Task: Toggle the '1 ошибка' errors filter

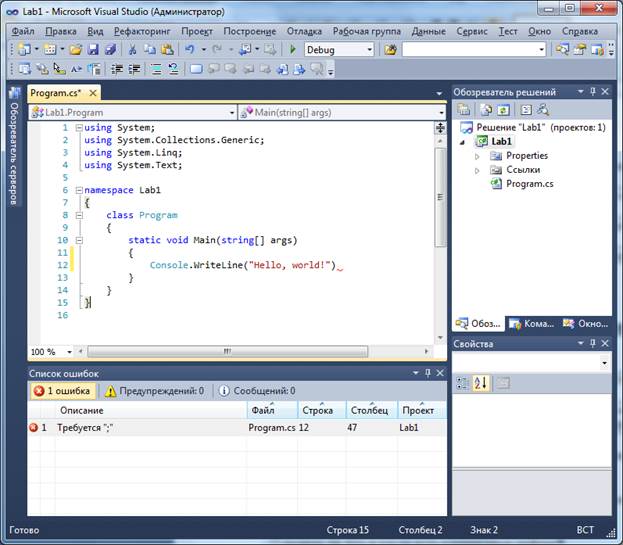Action: pyautogui.click(x=62, y=391)
